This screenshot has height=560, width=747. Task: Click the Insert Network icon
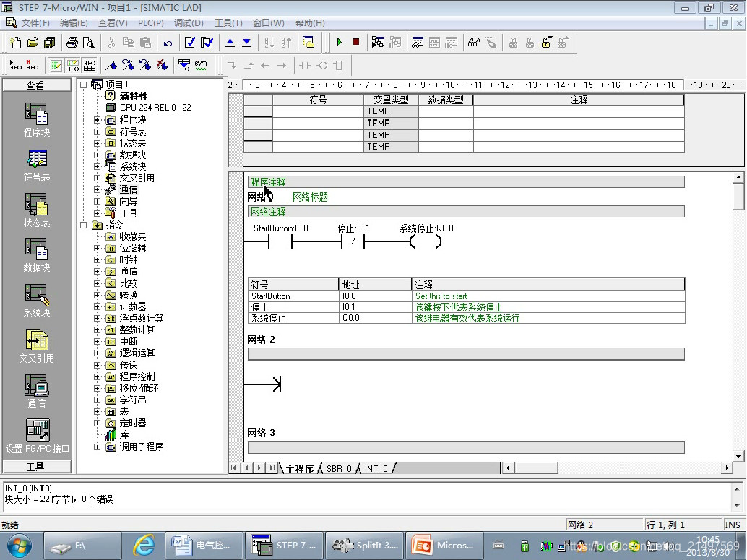[x=16, y=65]
